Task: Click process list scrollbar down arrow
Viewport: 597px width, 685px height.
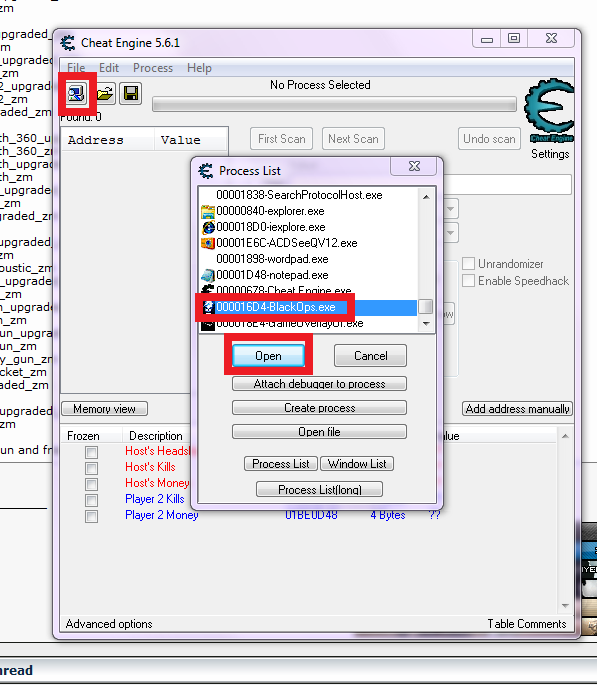Action: pyautogui.click(x=426, y=324)
